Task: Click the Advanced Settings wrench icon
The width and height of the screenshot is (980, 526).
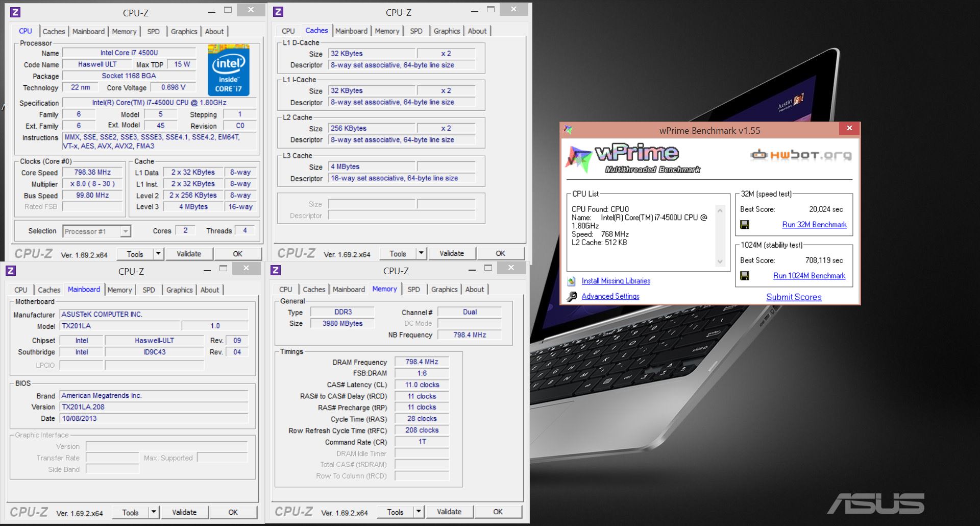Action: [572, 296]
